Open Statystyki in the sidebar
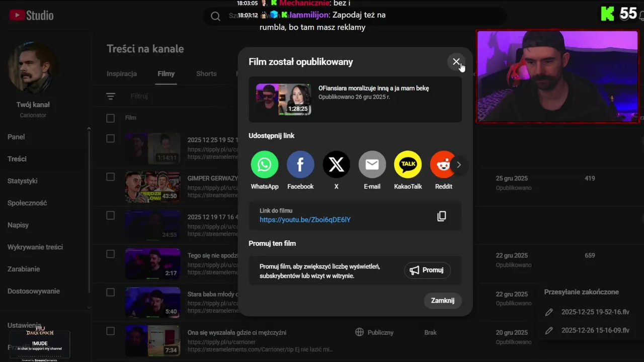This screenshot has height=362, width=644. coord(23,181)
